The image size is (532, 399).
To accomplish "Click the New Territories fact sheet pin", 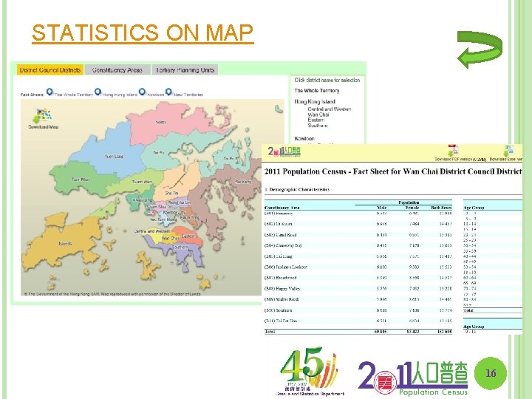I will (168, 92).
